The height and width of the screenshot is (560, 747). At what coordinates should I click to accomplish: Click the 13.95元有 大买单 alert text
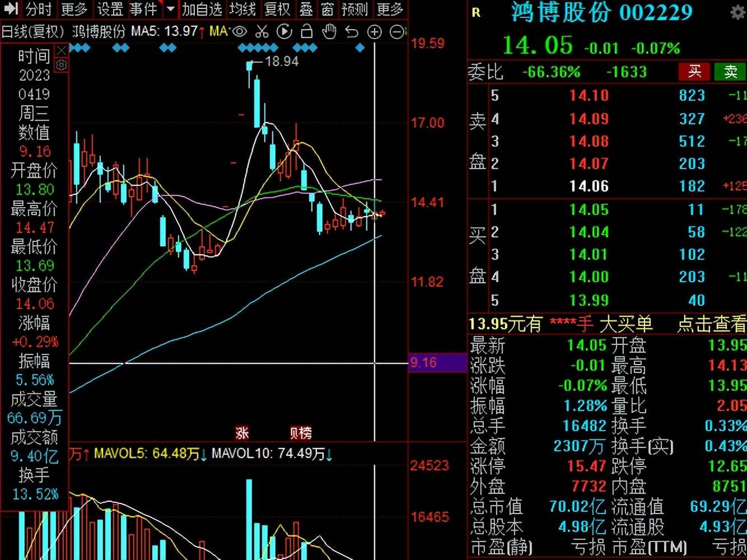561,324
